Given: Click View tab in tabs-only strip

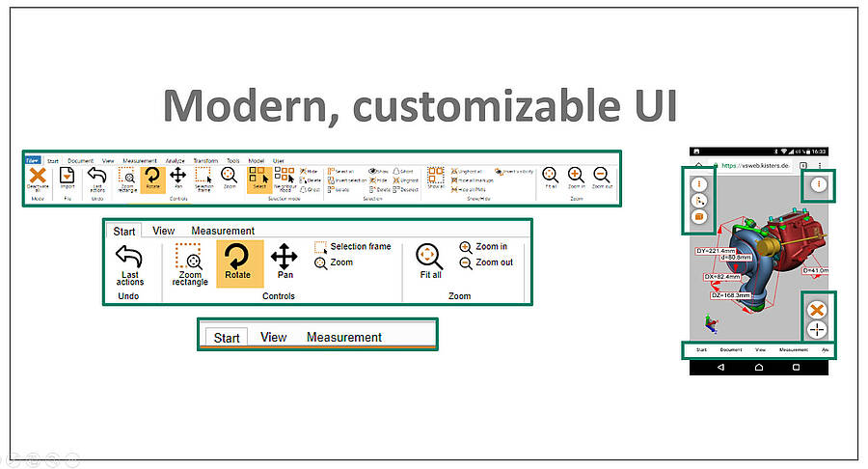Looking at the screenshot, I should 274,337.
